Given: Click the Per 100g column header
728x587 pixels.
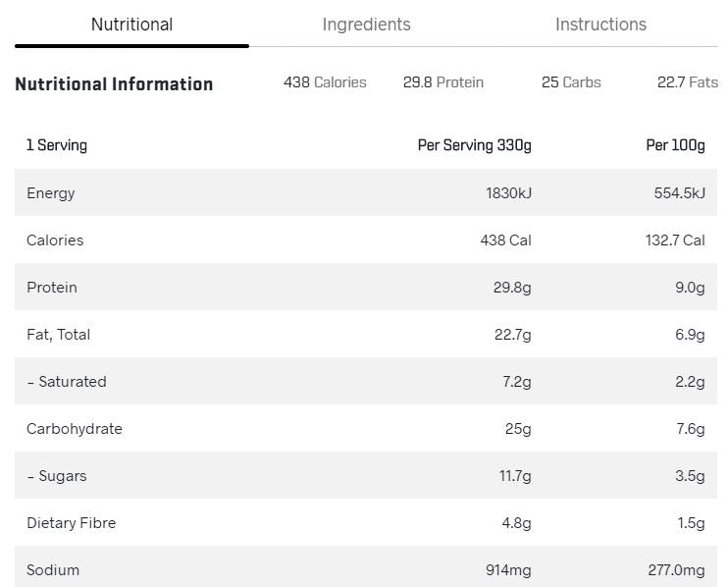Looking at the screenshot, I should pos(675,145).
